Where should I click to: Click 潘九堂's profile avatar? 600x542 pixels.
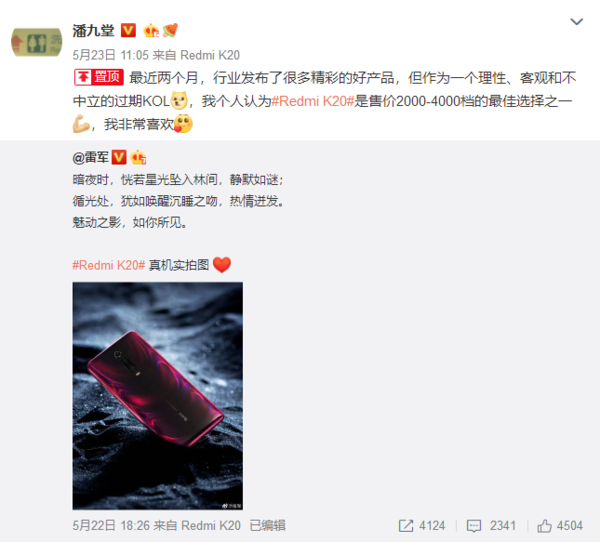36,42
